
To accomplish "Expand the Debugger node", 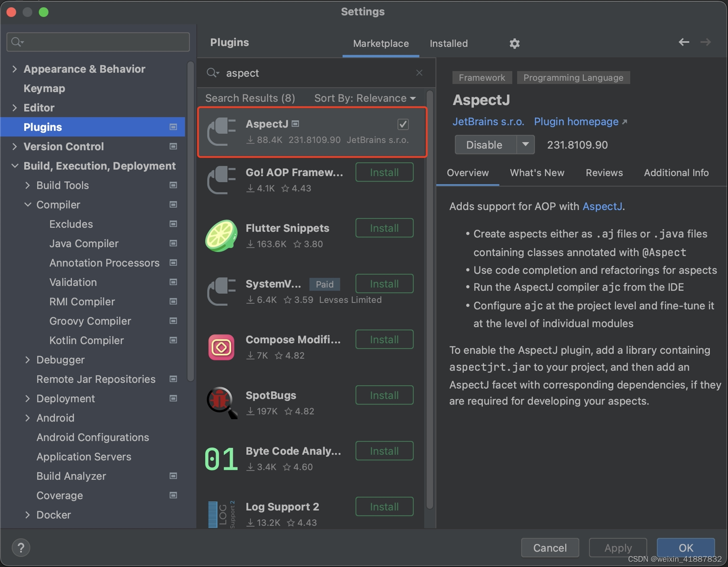I will 27,360.
